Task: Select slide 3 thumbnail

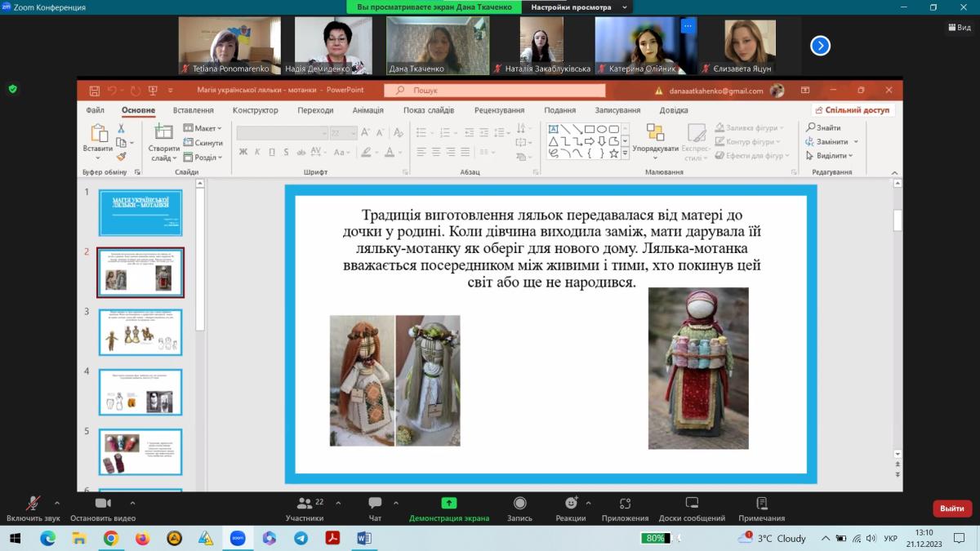Action: pyautogui.click(x=140, y=332)
